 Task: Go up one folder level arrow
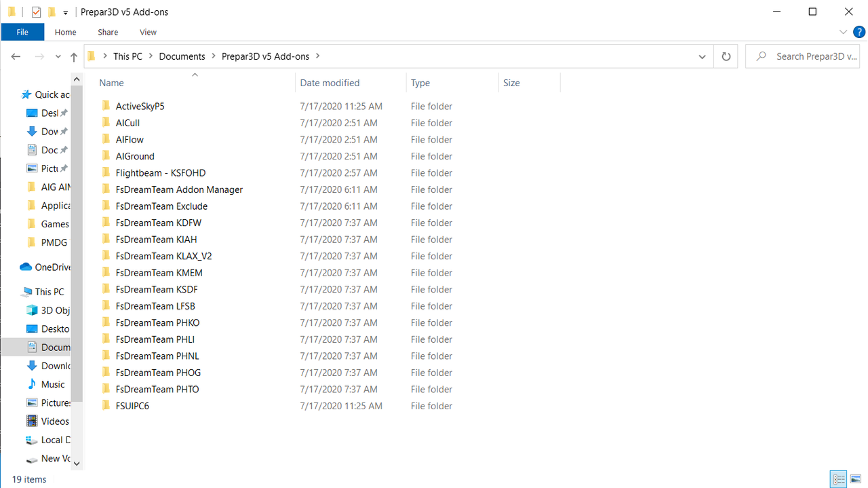coord(74,57)
